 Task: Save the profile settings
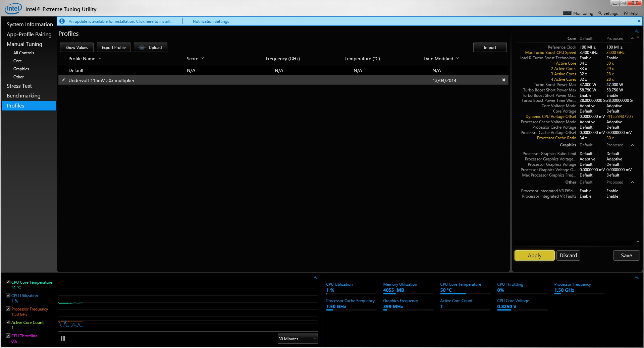[626, 255]
